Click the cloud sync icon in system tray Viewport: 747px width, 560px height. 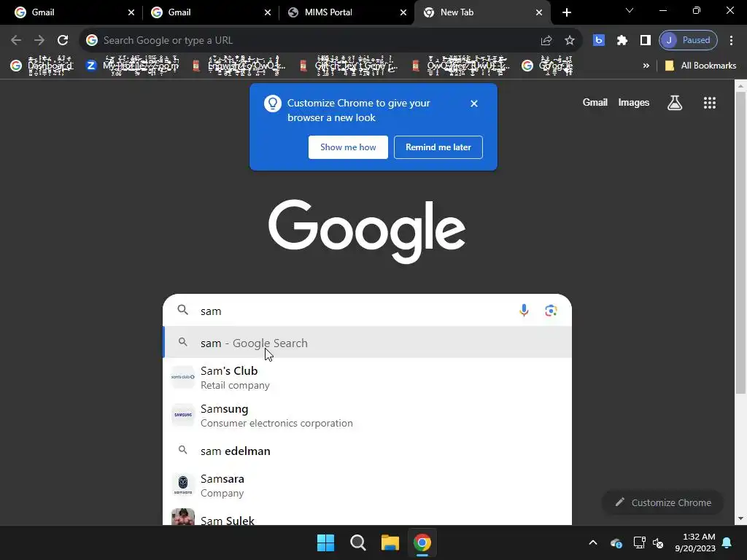click(616, 542)
